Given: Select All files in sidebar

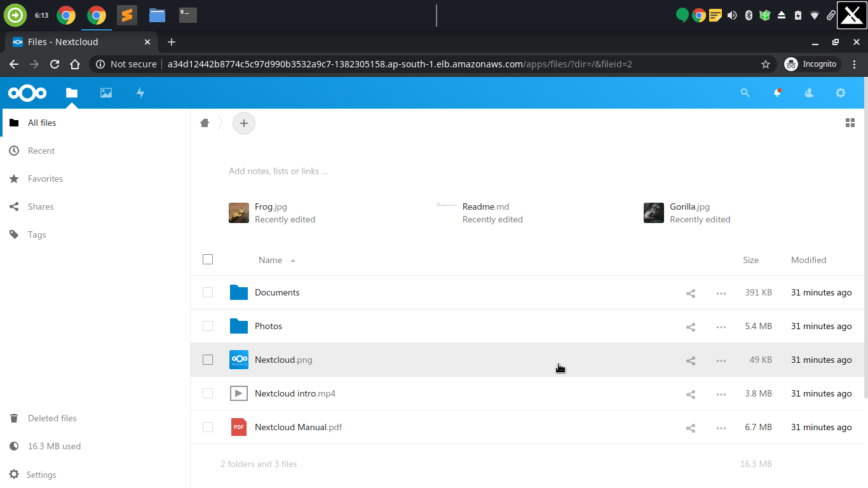Looking at the screenshot, I should tap(95, 123).
